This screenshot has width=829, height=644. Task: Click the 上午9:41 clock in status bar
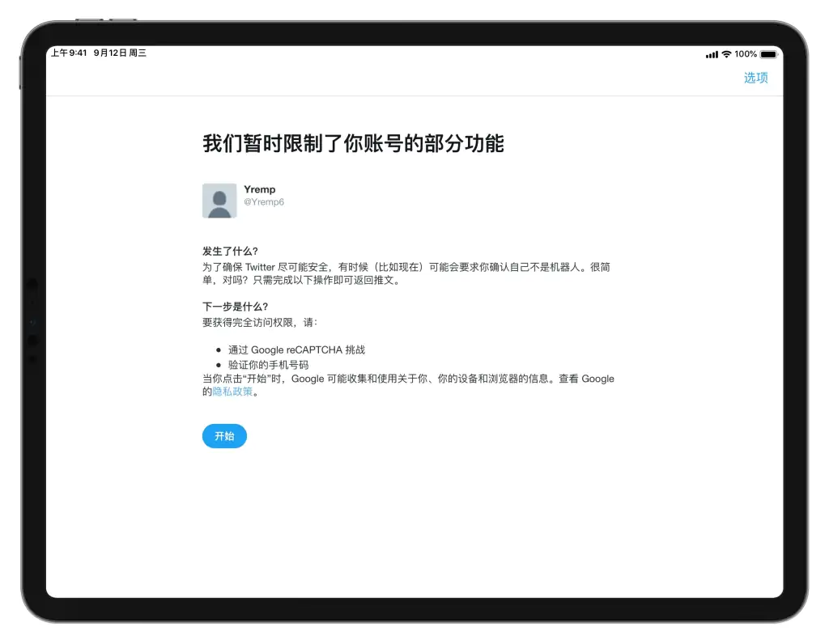(69, 53)
